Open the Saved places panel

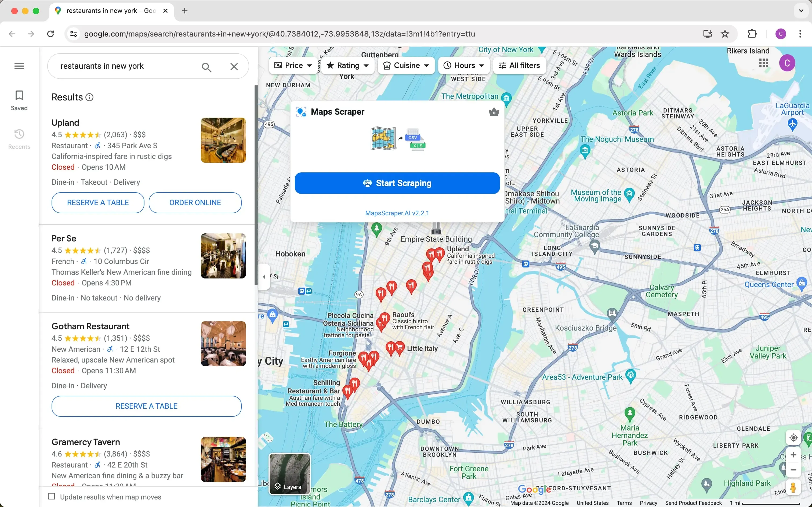tap(19, 100)
